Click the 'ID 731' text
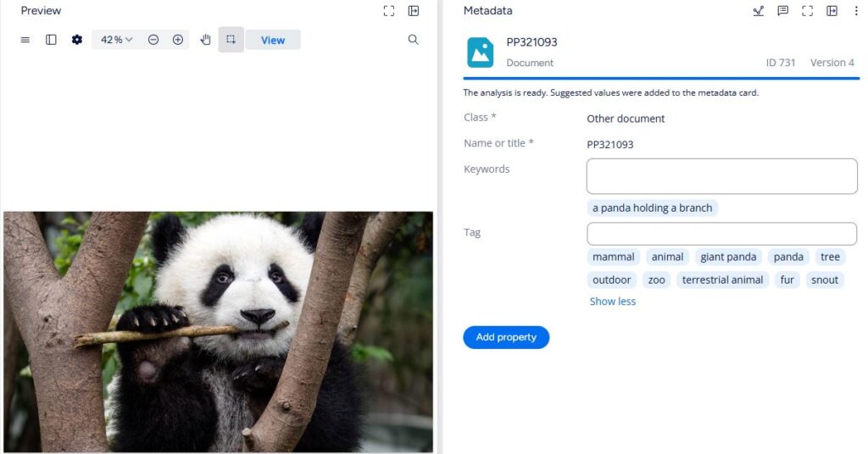Screen dimensions: 868x454 tap(781, 63)
